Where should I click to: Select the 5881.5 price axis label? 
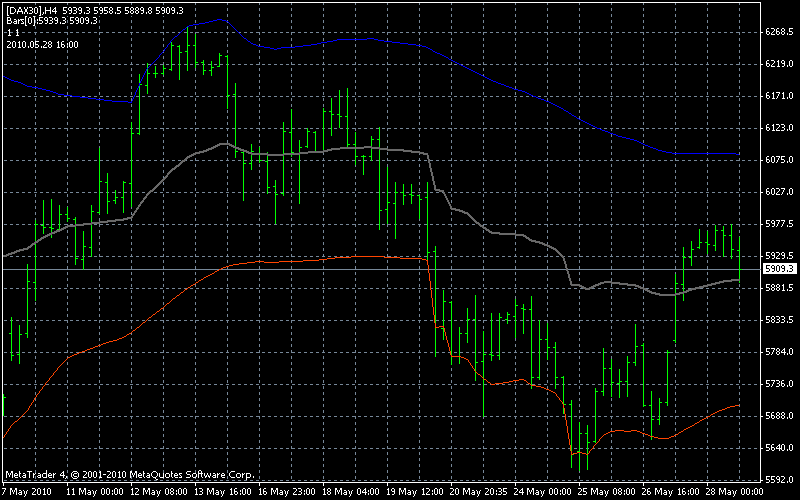tap(780, 288)
